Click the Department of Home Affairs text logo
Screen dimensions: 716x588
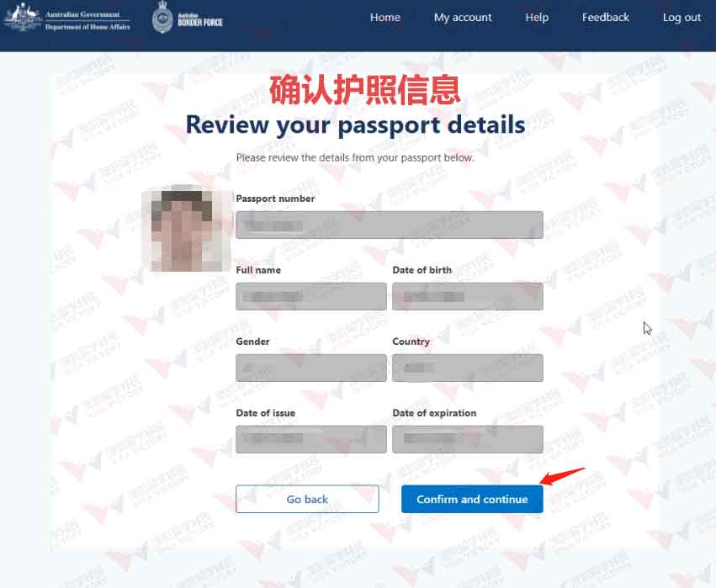coord(88,20)
